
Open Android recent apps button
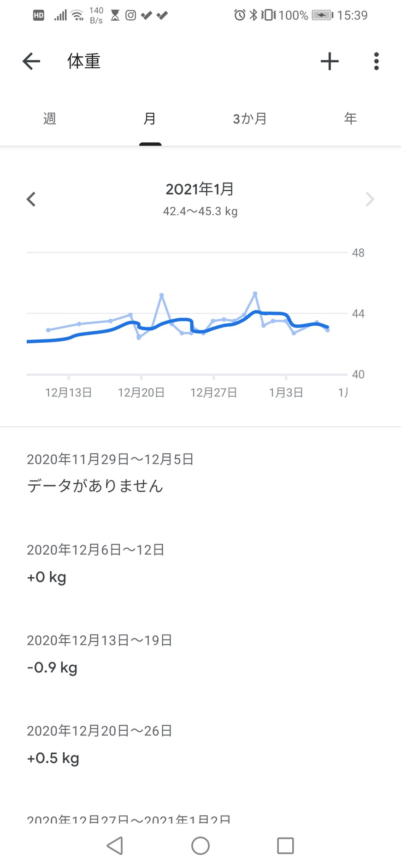coord(285,845)
